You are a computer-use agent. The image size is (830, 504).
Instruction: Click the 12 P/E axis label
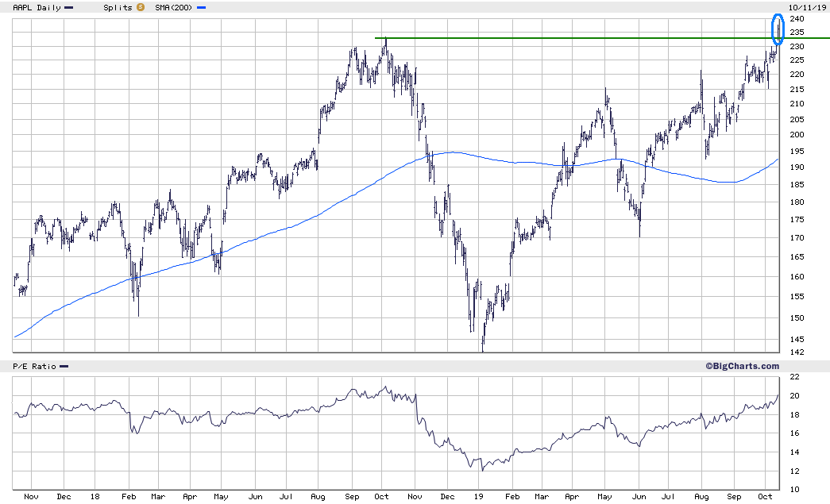click(x=794, y=471)
